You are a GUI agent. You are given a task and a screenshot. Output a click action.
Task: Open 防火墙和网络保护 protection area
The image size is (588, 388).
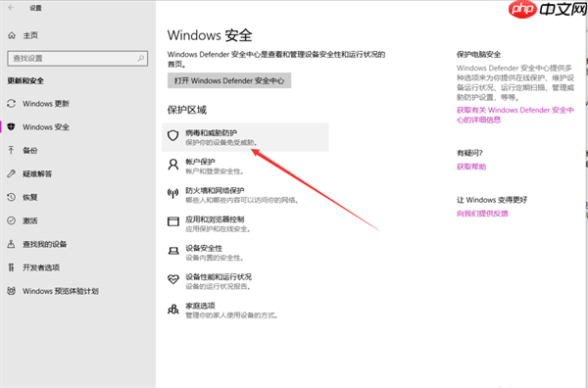pos(245,195)
